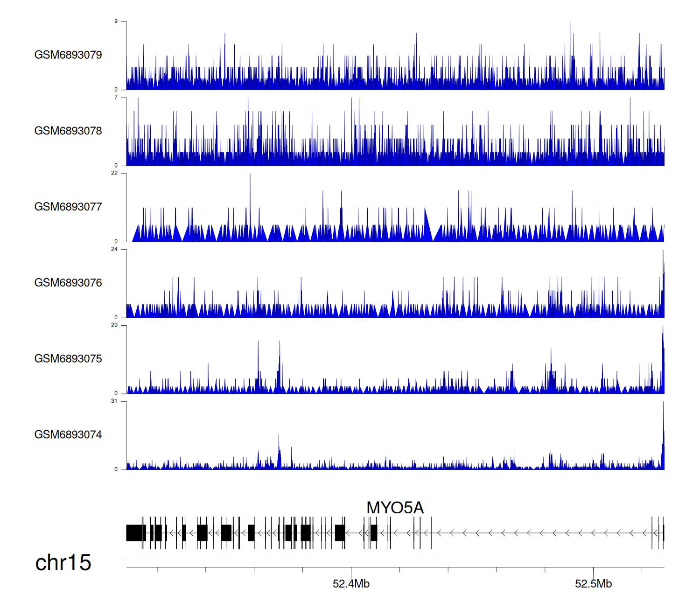
Task: Click y-axis maximum 7 on GSM6893078 track
Action: (116, 98)
